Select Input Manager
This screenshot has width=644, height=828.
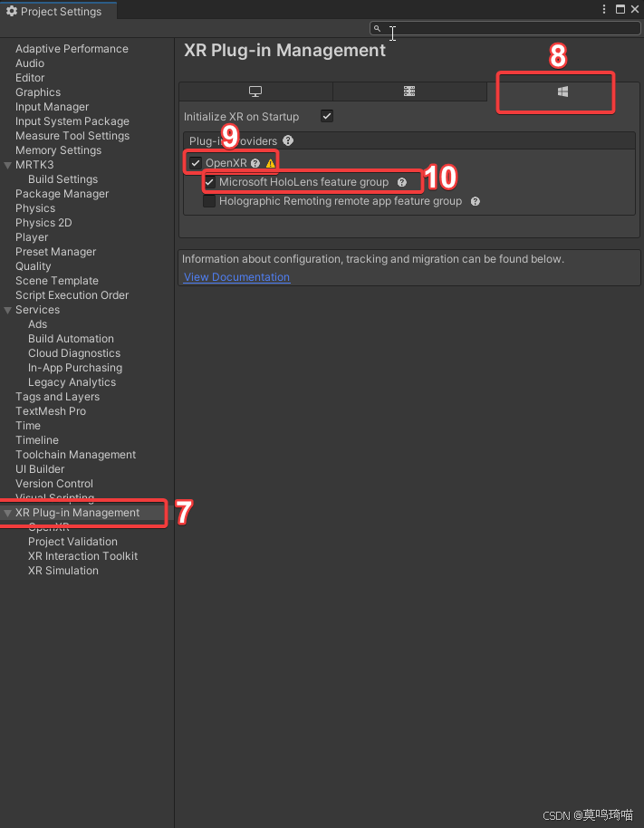pos(53,107)
